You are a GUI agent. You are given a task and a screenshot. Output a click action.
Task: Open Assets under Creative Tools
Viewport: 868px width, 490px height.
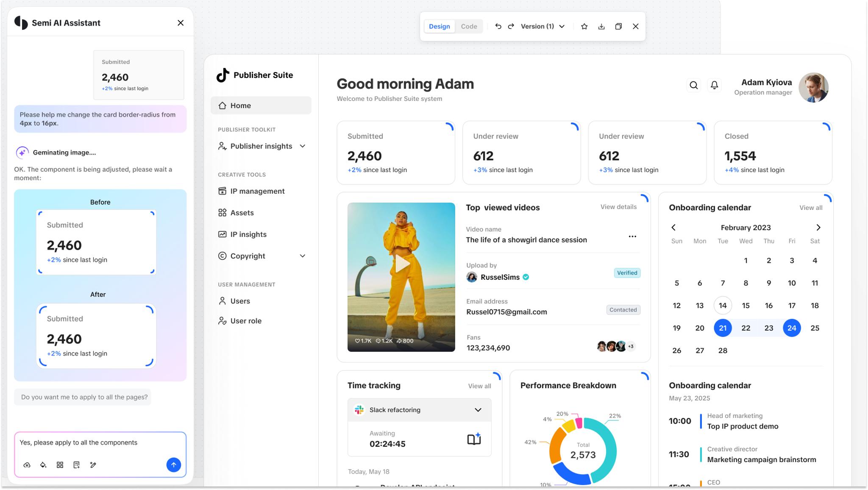[x=242, y=212]
